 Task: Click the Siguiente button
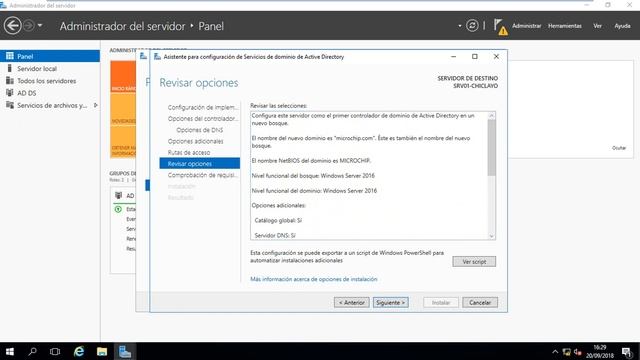[391, 302]
